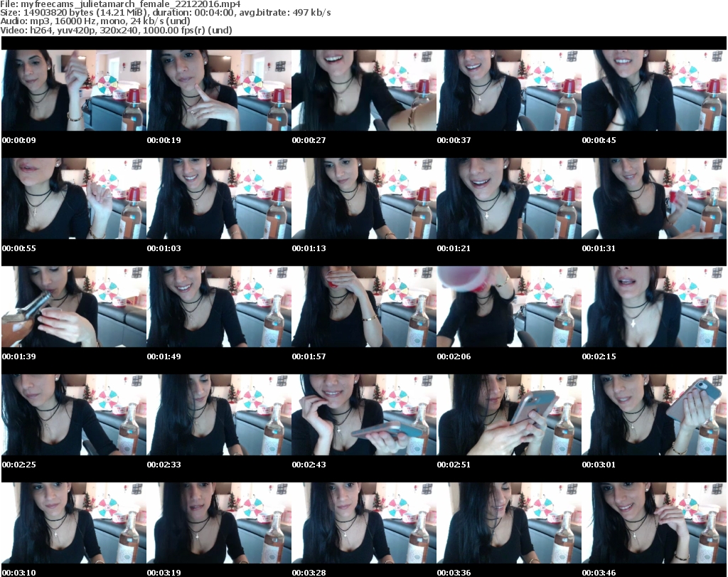Select the frame at 00:00:27

tap(364, 90)
